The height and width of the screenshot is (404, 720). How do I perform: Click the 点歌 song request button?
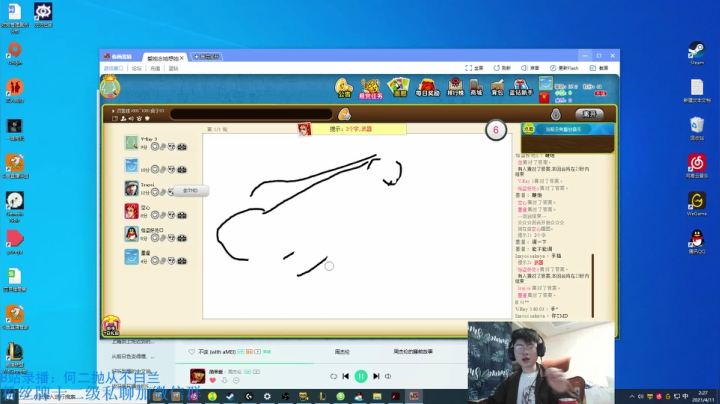pos(529,129)
